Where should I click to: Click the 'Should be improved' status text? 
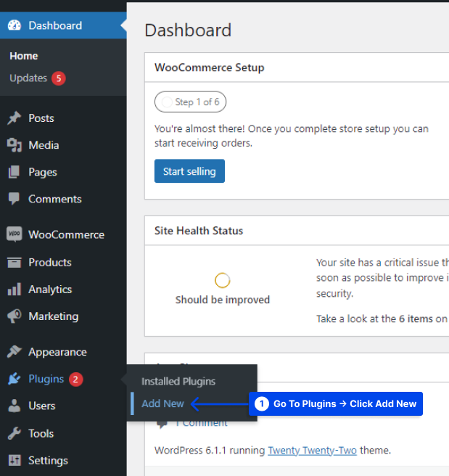[x=223, y=300]
